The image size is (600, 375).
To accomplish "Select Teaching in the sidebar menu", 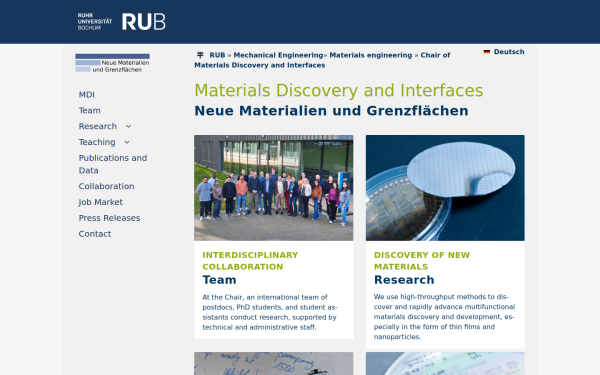I will tap(97, 142).
